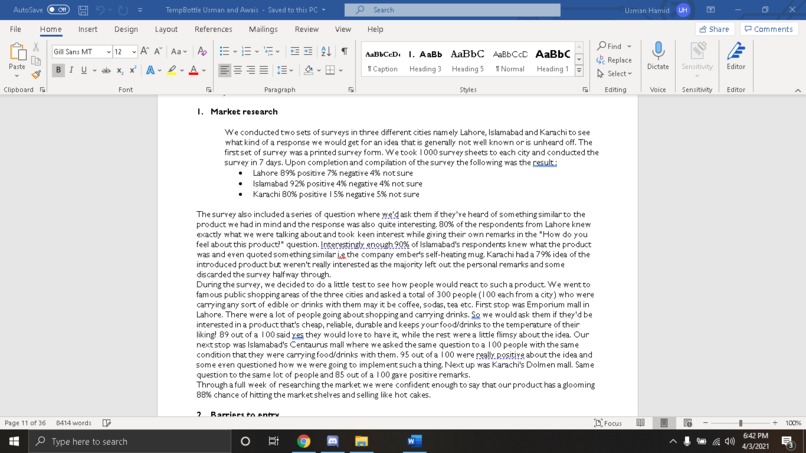
Task: Click the Multilevel List icon
Action: (x=268, y=51)
